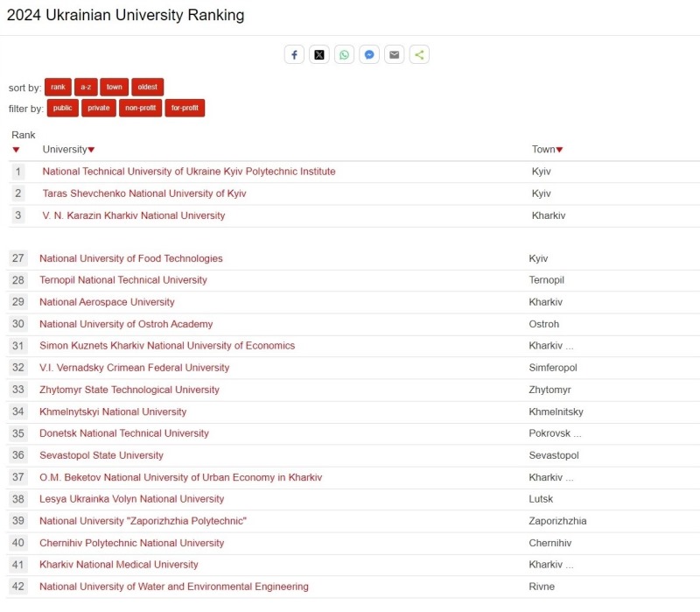This screenshot has height=612, width=700.
Task: Sort universities by oldest button
Action: click(147, 87)
